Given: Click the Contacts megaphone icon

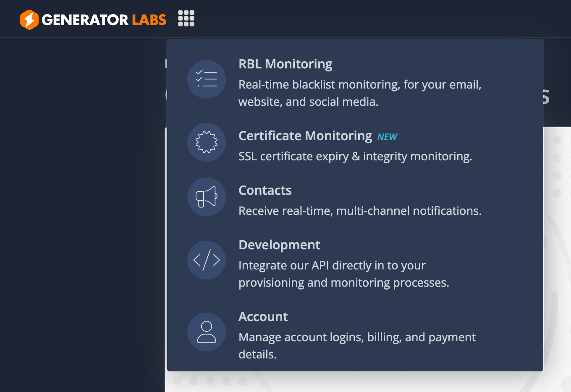Looking at the screenshot, I should pyautogui.click(x=207, y=197).
